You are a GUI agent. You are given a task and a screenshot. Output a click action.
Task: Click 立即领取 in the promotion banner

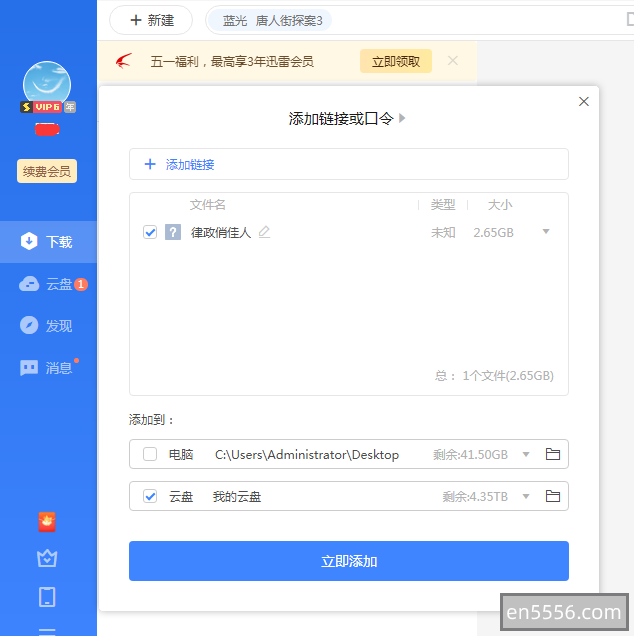point(395,61)
